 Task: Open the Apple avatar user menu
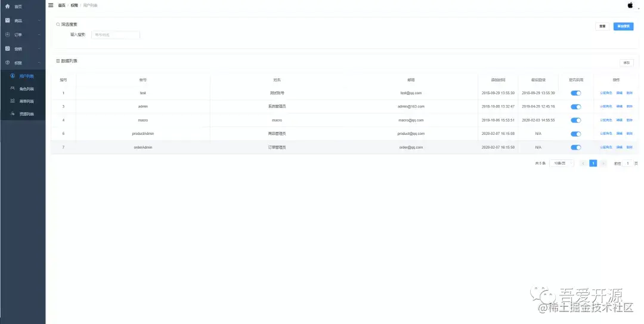click(630, 5)
